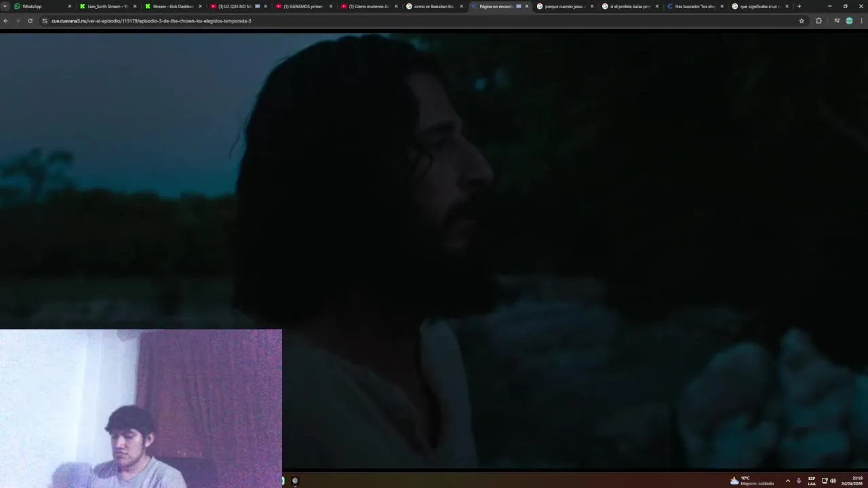Open the green profile avatar
868x488 pixels.
pos(849,21)
